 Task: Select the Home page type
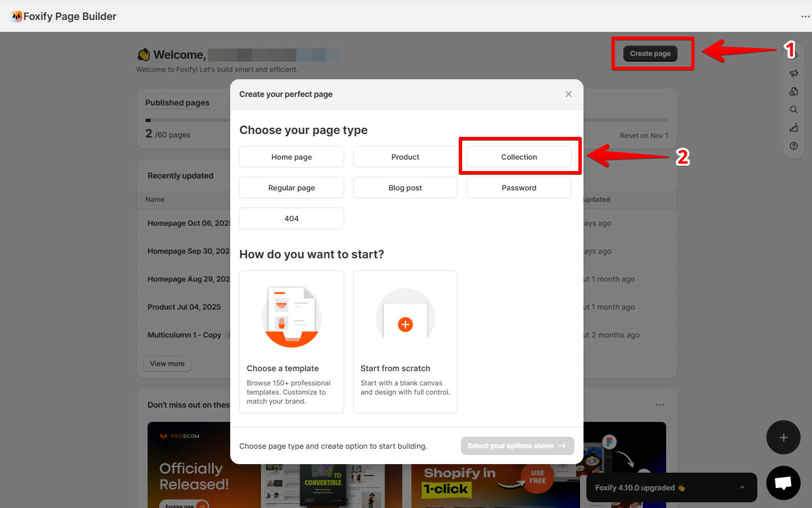coord(292,157)
